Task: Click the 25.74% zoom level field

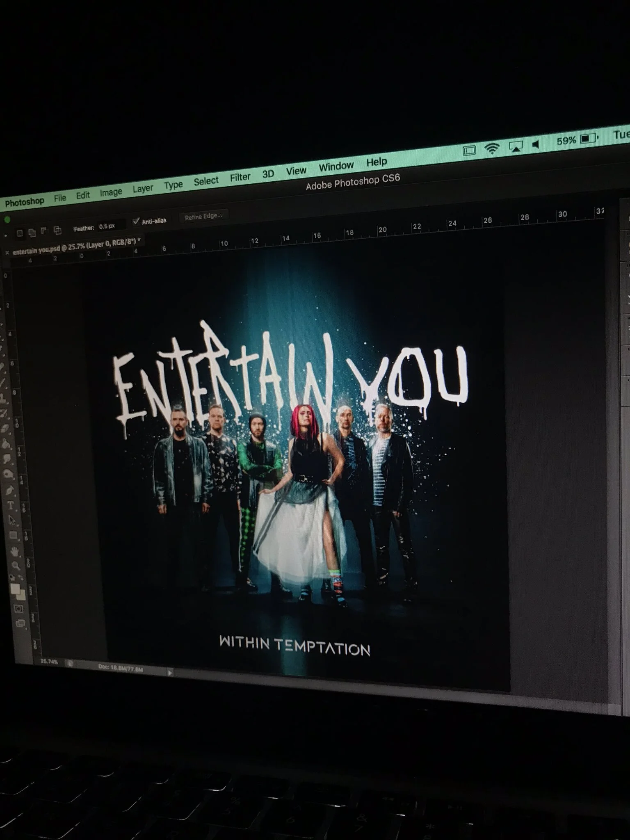Action: 49,661
